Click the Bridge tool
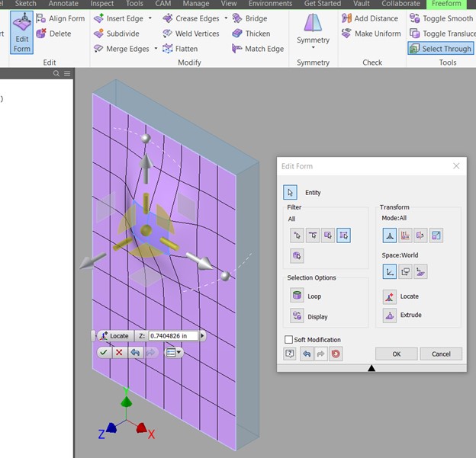The height and width of the screenshot is (458, 476). point(250,18)
